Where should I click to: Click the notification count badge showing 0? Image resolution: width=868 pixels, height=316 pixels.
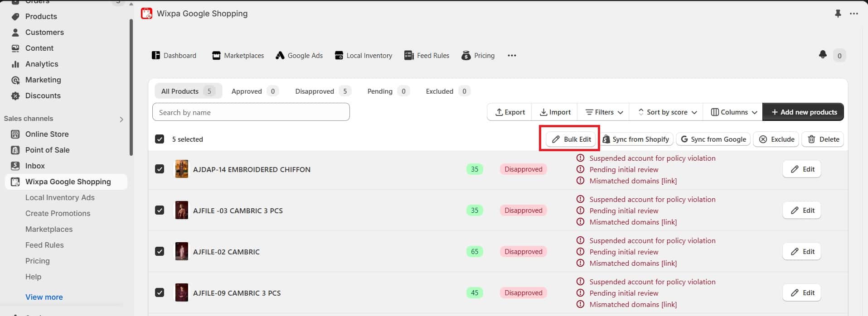[839, 56]
